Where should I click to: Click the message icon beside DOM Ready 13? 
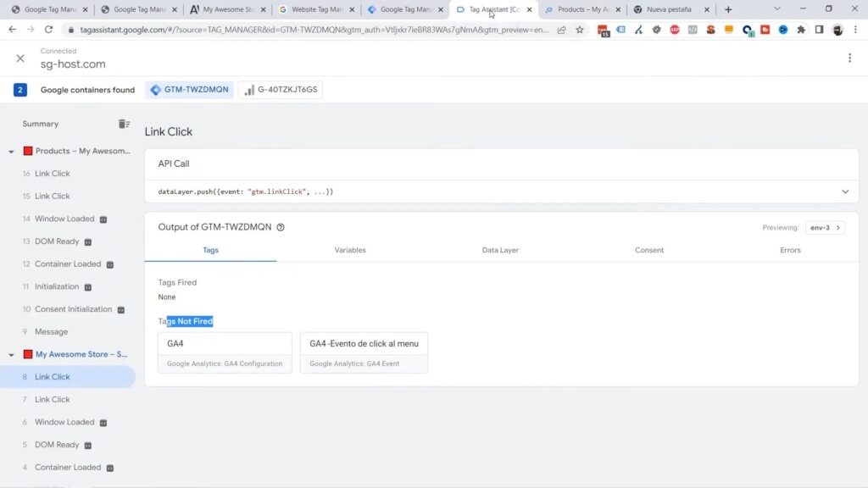(x=88, y=241)
